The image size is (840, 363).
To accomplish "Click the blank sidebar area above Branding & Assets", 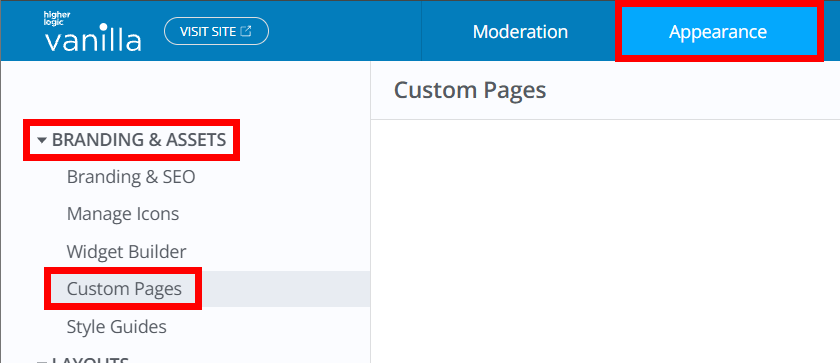I will point(185,90).
